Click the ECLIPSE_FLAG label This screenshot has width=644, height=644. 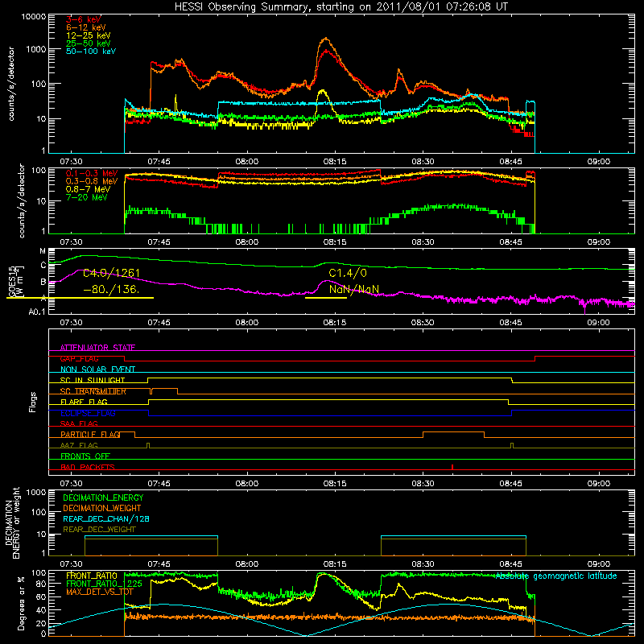[88, 413]
